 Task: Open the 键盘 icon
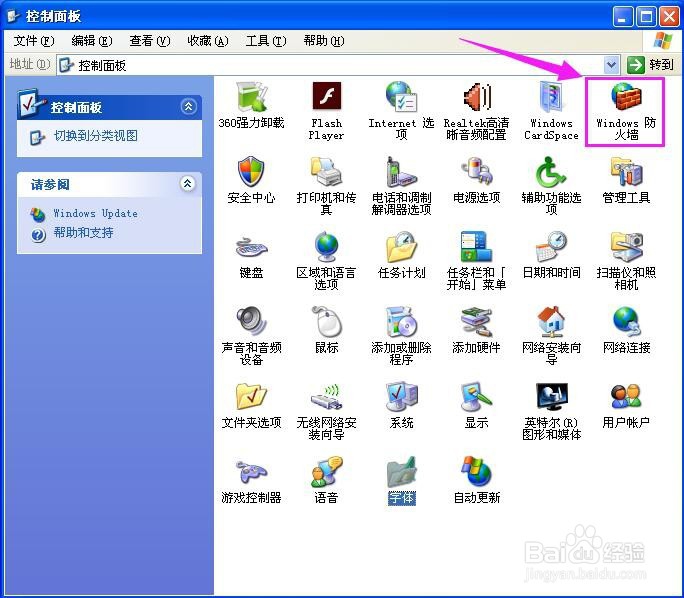coord(251,247)
